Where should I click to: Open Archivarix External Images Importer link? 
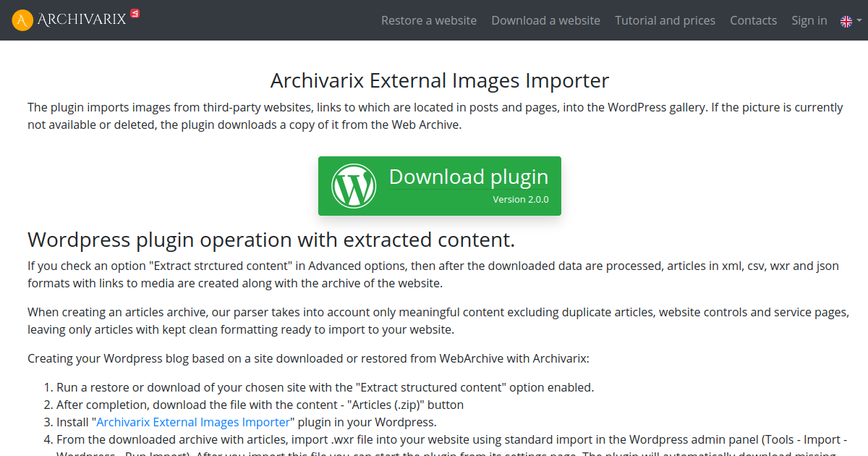point(193,422)
